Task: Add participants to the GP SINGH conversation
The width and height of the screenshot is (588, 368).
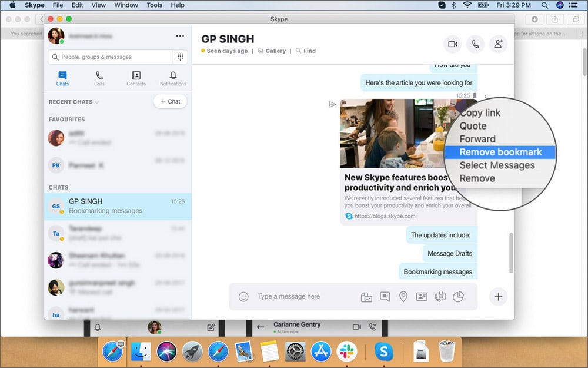Action: coord(499,44)
